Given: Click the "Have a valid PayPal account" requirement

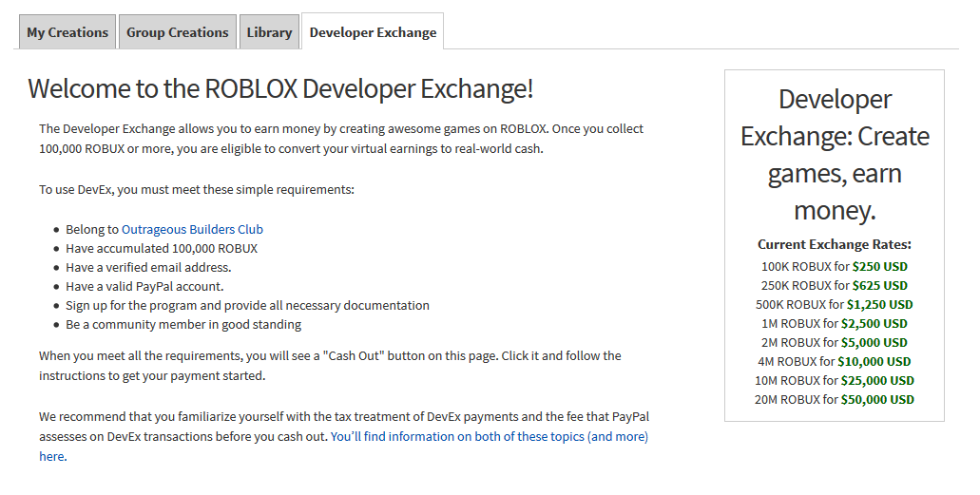Looking at the screenshot, I should (x=144, y=286).
